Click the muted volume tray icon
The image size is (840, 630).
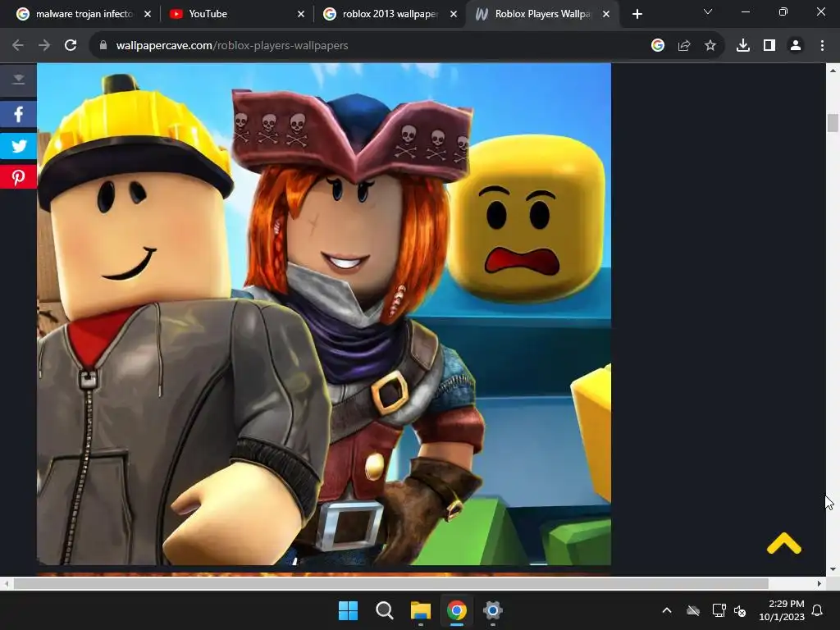point(741,610)
